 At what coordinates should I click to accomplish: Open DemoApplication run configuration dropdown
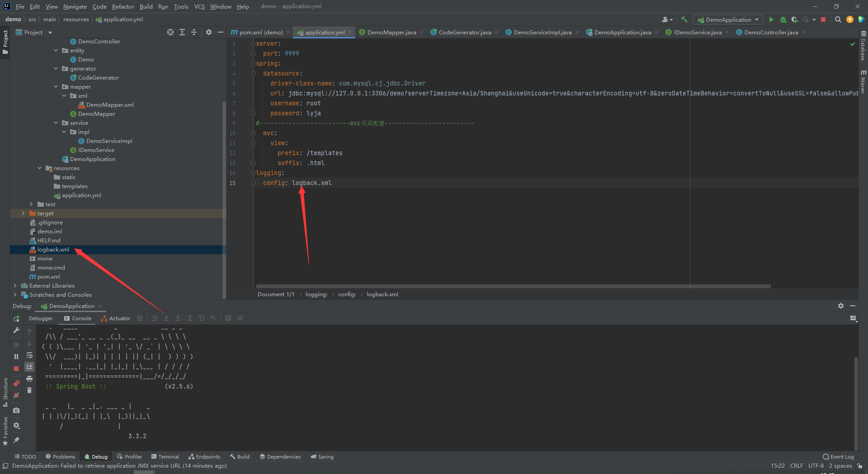coord(728,19)
